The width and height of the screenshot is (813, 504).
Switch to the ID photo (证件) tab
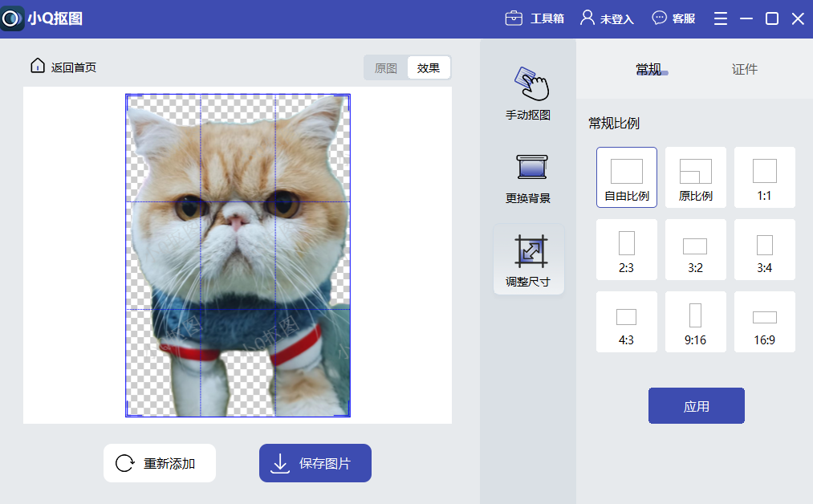[x=744, y=70]
